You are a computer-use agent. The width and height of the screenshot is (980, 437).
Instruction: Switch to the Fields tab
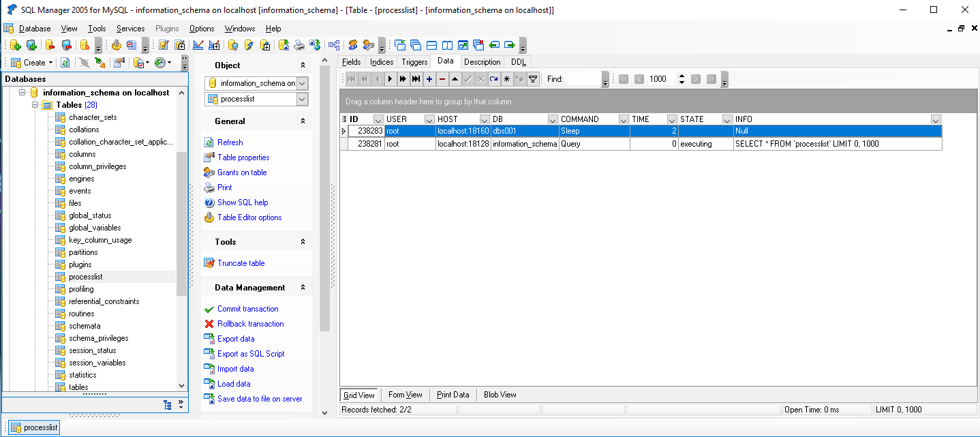tap(352, 61)
